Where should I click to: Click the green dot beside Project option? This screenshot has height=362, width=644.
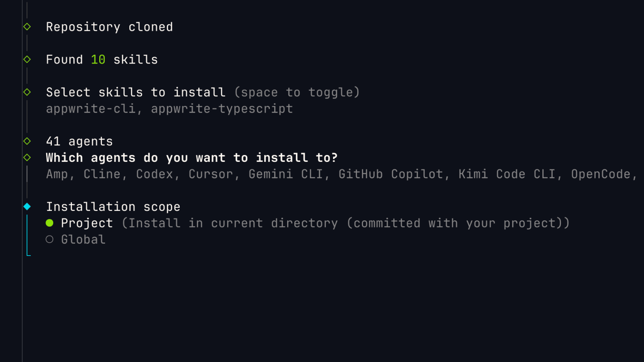click(x=50, y=223)
